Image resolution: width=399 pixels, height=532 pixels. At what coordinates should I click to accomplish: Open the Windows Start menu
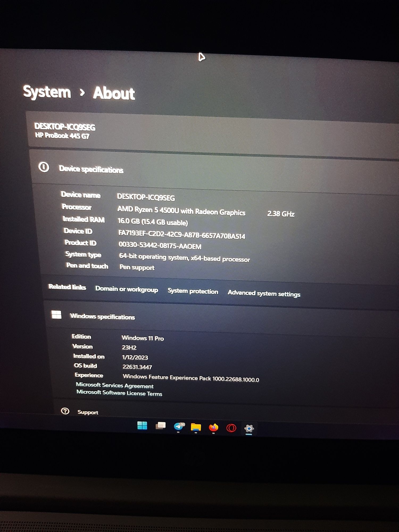(142, 425)
